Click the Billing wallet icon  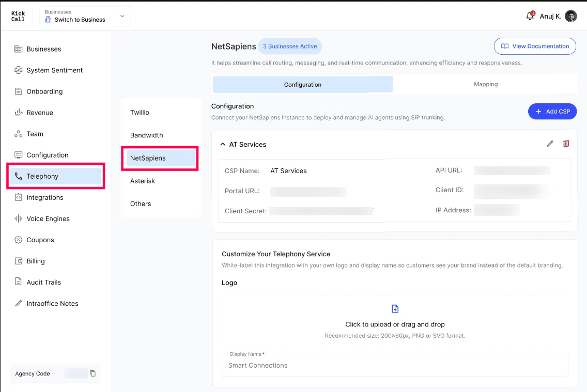(18, 261)
